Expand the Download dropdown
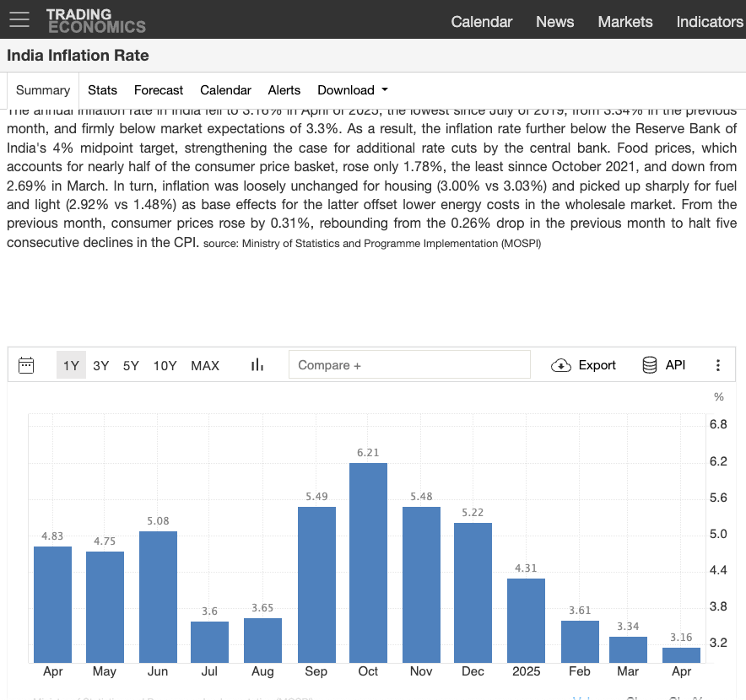Viewport: 746px width, 700px height. (x=353, y=90)
